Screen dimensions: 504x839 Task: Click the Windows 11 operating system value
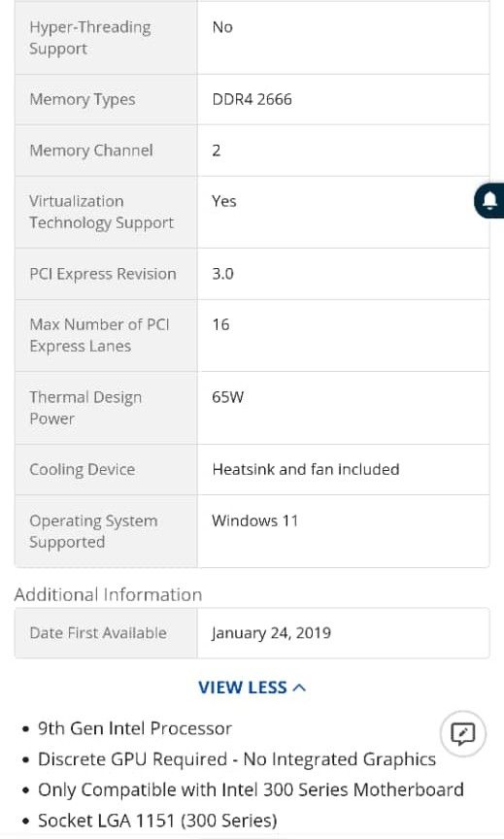[x=254, y=520]
